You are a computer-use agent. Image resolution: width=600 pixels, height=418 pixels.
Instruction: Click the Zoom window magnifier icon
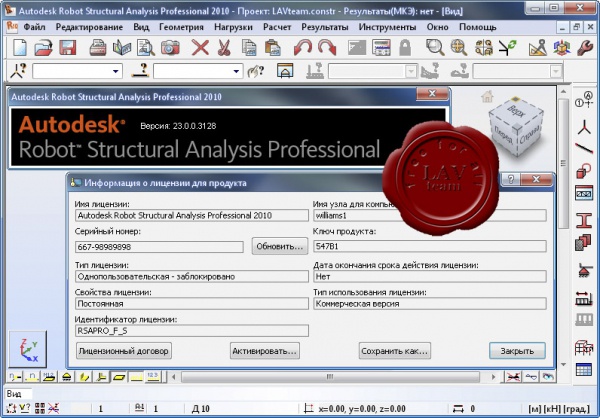tap(435, 48)
